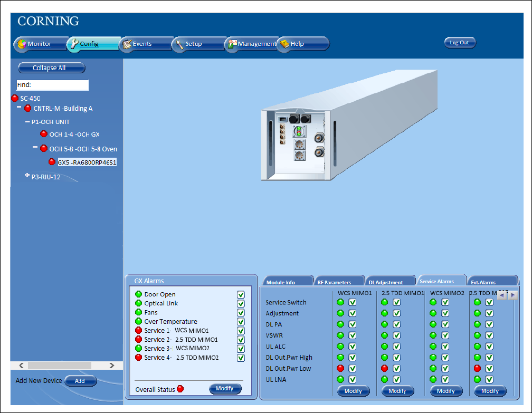Collapse the OCH 5-8 Oven node

coord(35,147)
